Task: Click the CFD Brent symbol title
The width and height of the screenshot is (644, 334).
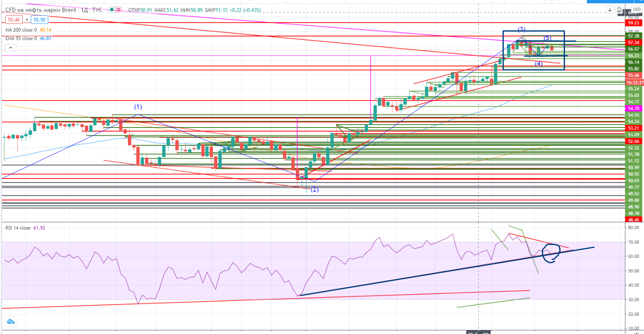Action: click(41, 10)
